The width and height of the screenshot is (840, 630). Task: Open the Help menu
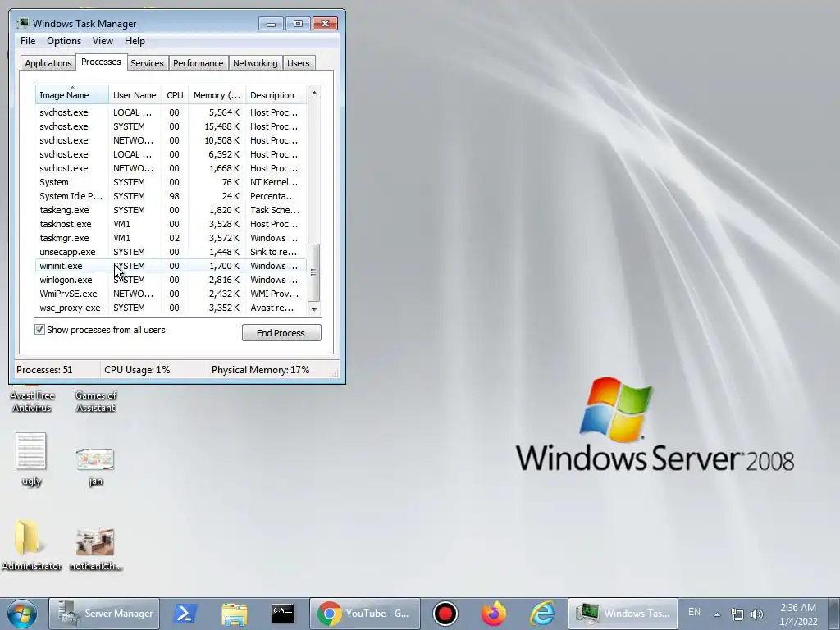click(135, 41)
